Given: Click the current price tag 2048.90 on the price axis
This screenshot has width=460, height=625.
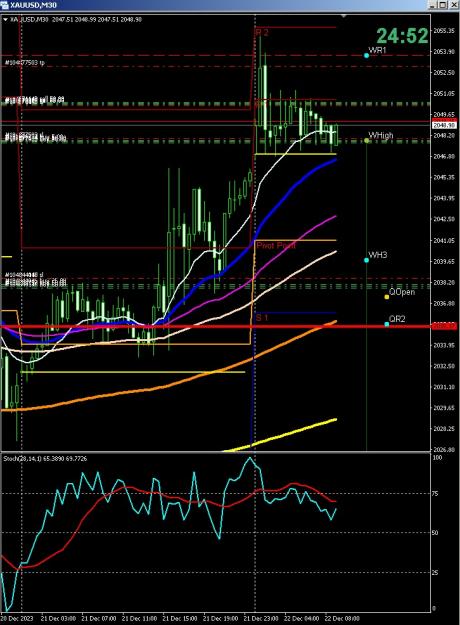Looking at the screenshot, I should (x=444, y=125).
